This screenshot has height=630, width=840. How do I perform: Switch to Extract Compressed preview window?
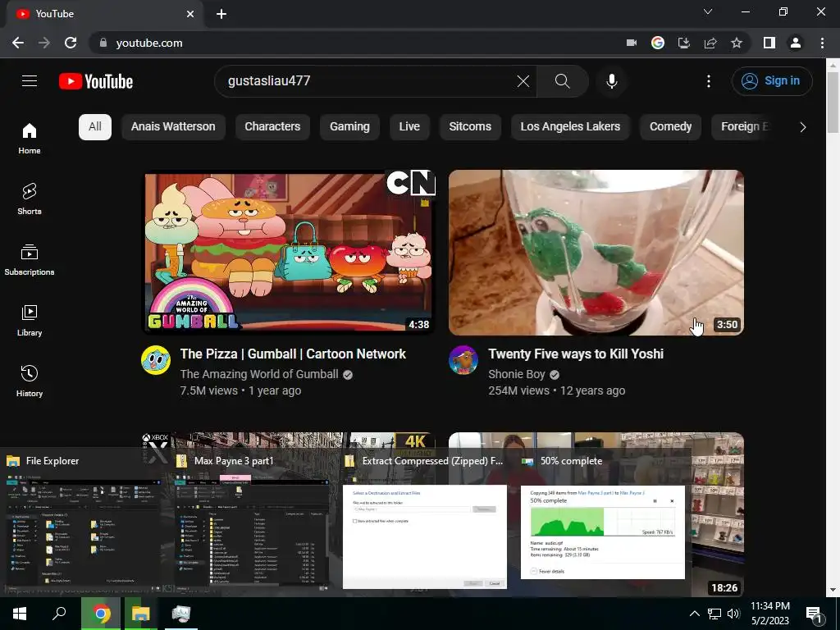(424, 521)
